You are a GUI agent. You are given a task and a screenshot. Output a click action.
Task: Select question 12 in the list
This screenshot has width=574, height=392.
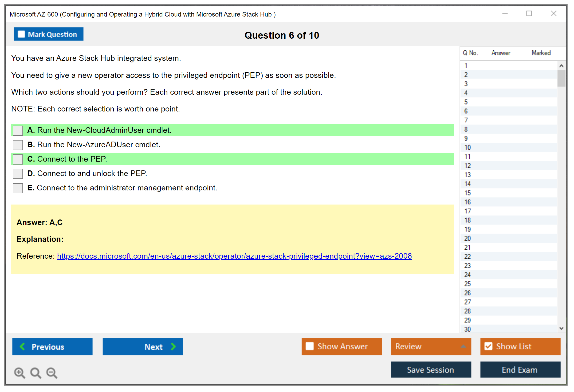(x=467, y=166)
